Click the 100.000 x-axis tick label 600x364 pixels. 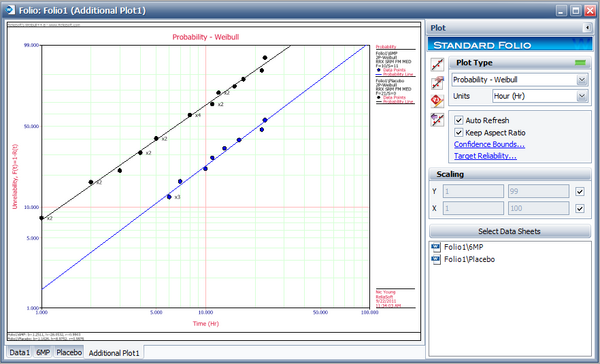370,312
